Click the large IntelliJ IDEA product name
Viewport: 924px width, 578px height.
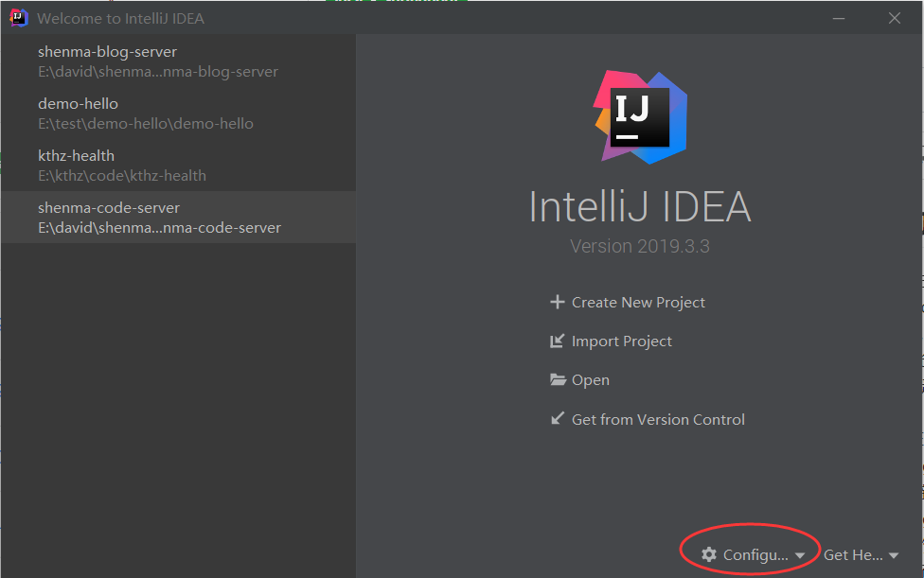tap(640, 206)
